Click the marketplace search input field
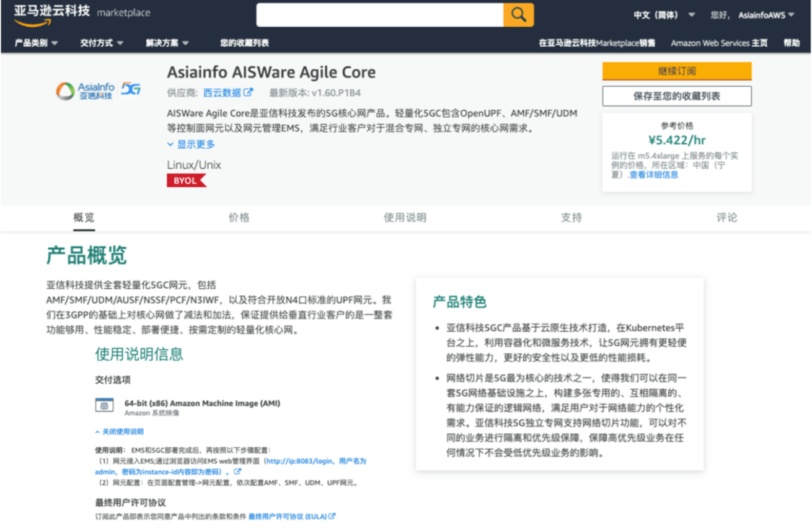812x528 pixels. coord(379,15)
